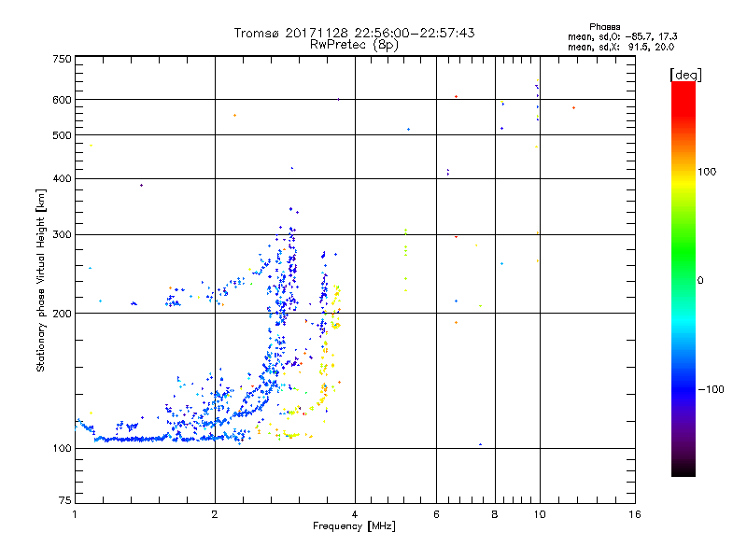The height and width of the screenshot is (560, 747).
Task: Click the 'Phases' heading text
Action: (x=604, y=27)
